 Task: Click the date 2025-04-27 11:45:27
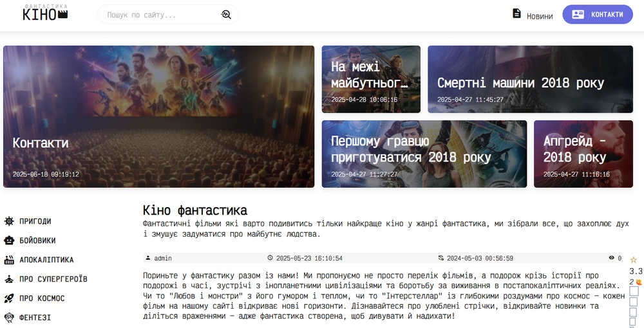pyautogui.click(x=470, y=100)
